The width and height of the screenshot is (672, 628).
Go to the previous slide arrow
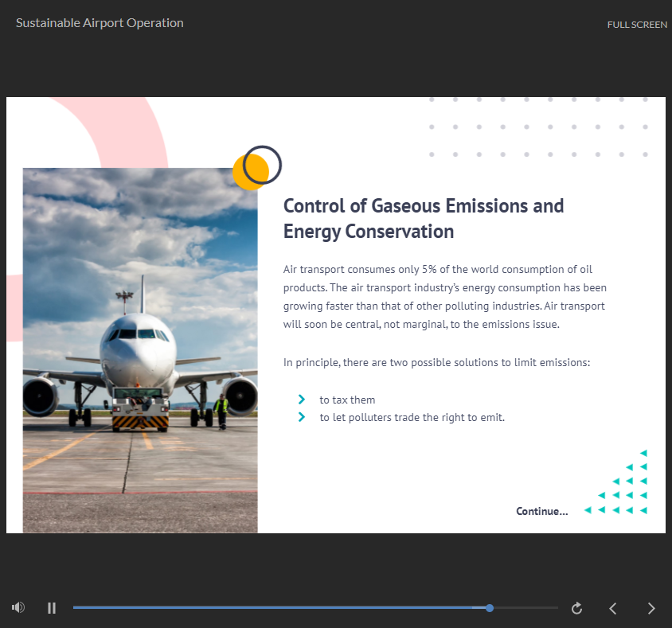[613, 608]
